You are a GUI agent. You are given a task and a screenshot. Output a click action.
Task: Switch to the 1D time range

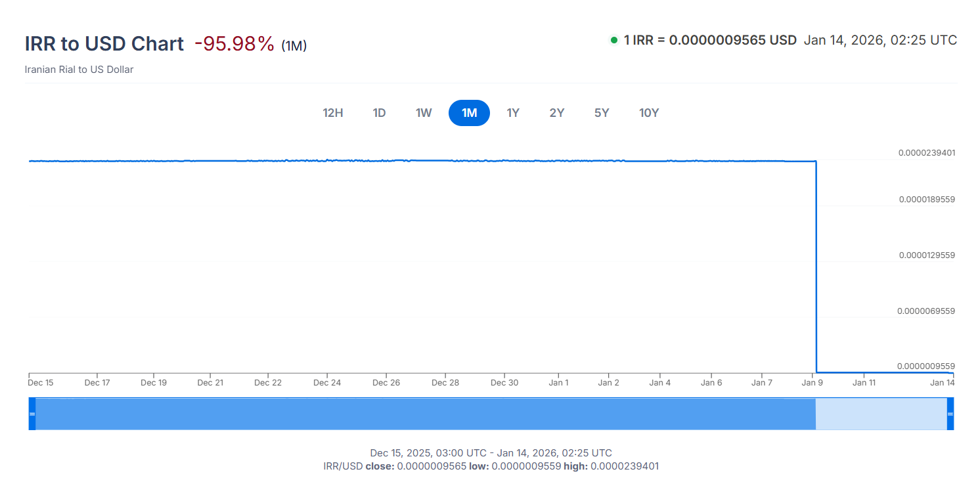[379, 113]
